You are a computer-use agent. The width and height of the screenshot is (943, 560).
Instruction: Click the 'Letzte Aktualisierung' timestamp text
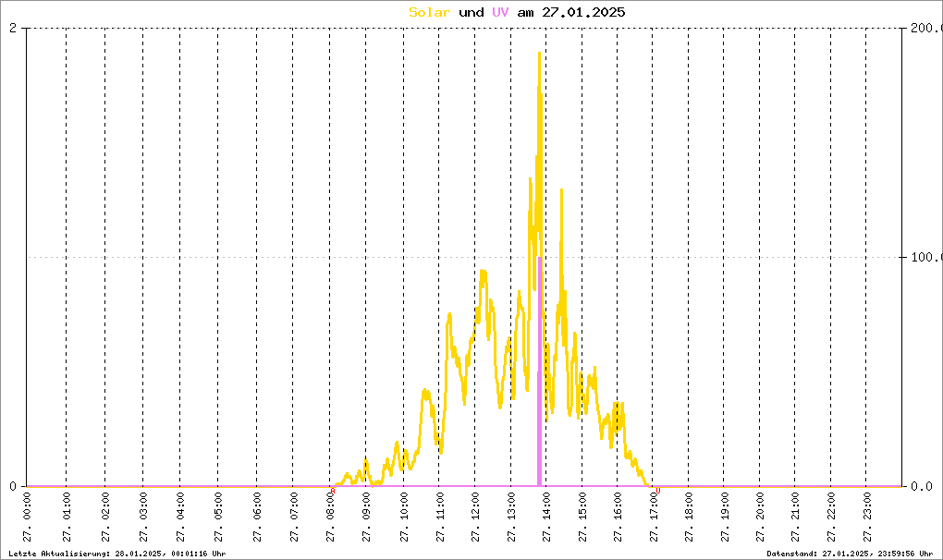point(117,554)
